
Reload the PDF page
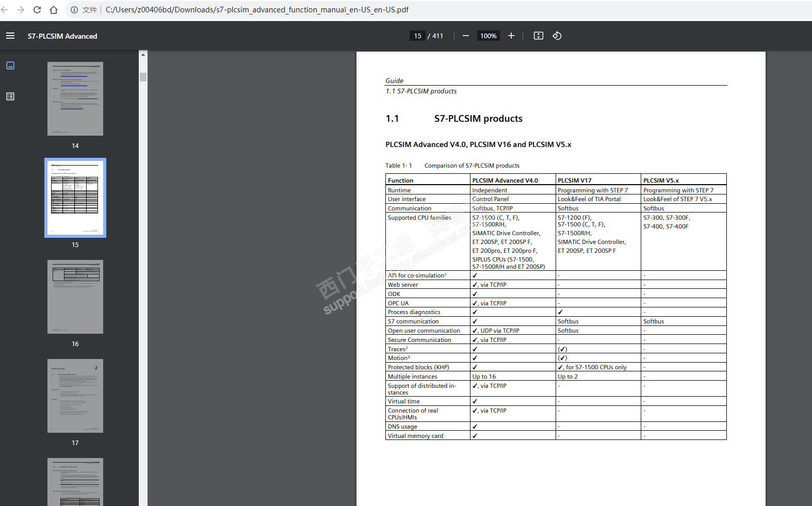click(x=37, y=10)
